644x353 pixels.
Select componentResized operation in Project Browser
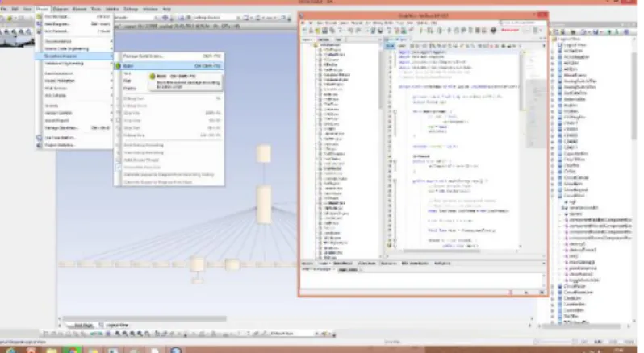coord(600,231)
